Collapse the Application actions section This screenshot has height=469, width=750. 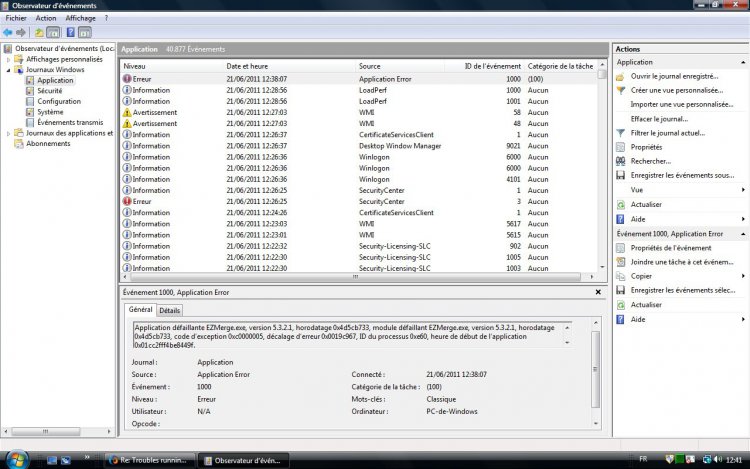coord(743,62)
